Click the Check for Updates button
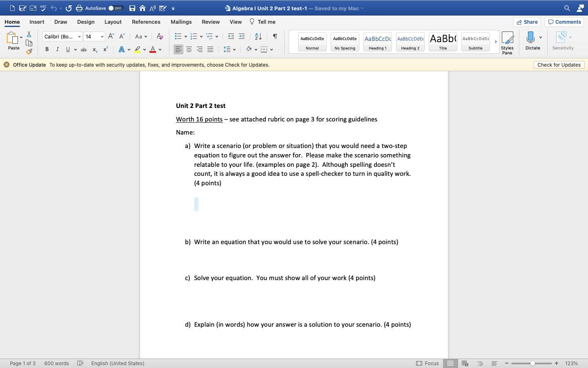 point(559,65)
